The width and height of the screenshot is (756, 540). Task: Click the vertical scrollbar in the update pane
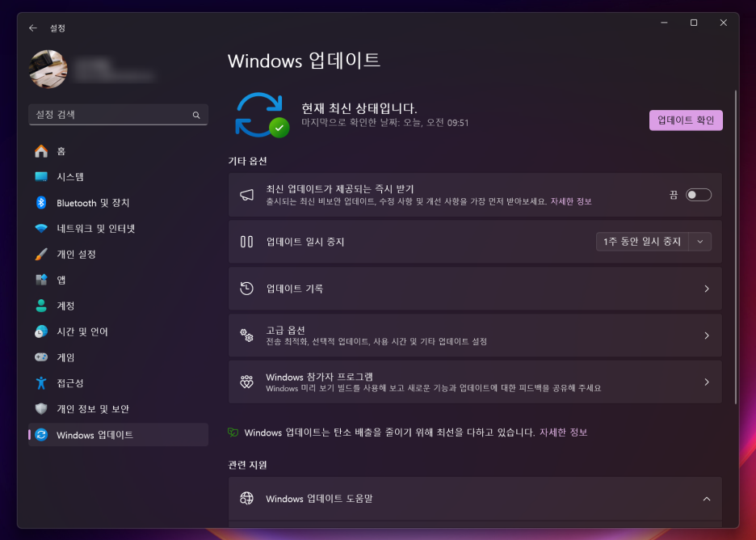[735, 247]
